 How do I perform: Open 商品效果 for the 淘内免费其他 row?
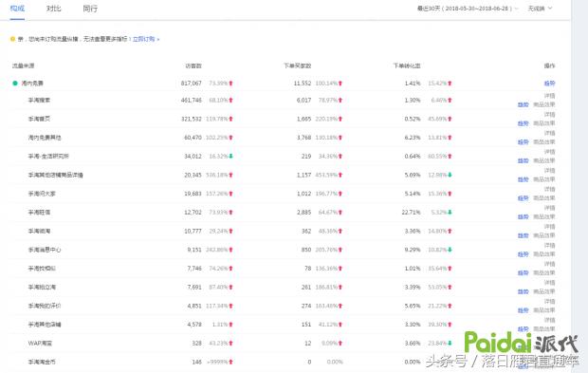544,142
